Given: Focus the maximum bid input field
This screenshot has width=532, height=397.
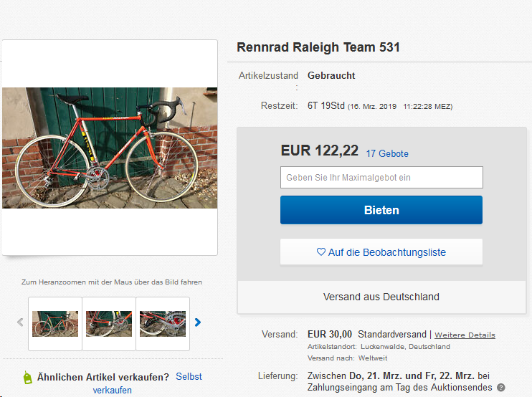Looking at the screenshot, I should pos(381,177).
